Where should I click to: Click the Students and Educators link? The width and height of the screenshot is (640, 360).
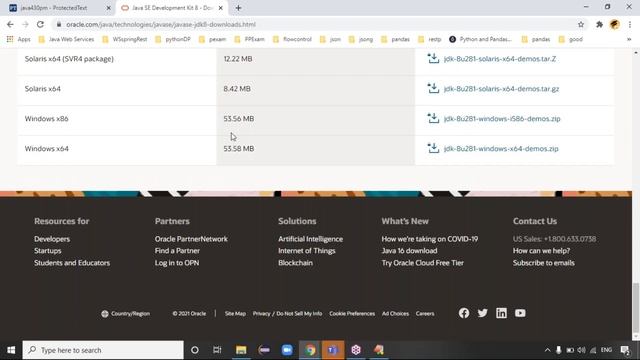[x=72, y=263]
